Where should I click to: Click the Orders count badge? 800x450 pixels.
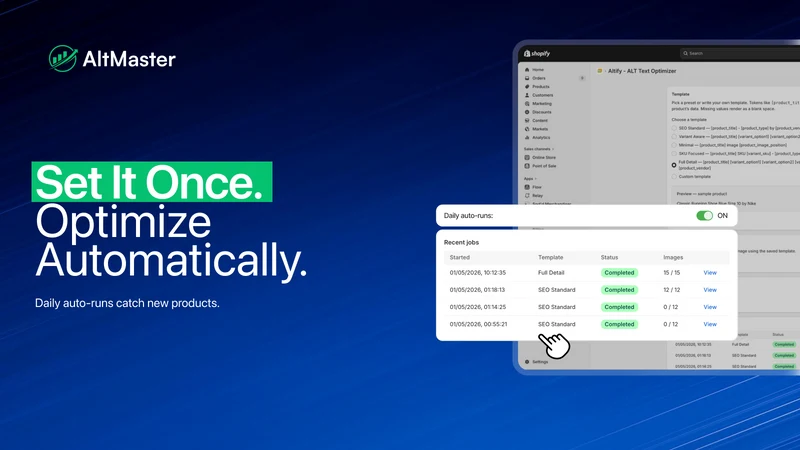coord(582,78)
